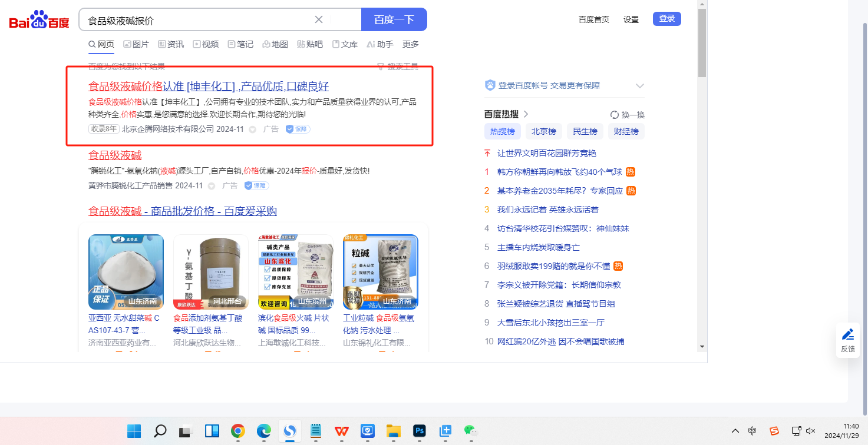Click 登录百度帐号 交易更有保障 text
Image resolution: width=868 pixels, height=445 pixels.
pos(549,85)
